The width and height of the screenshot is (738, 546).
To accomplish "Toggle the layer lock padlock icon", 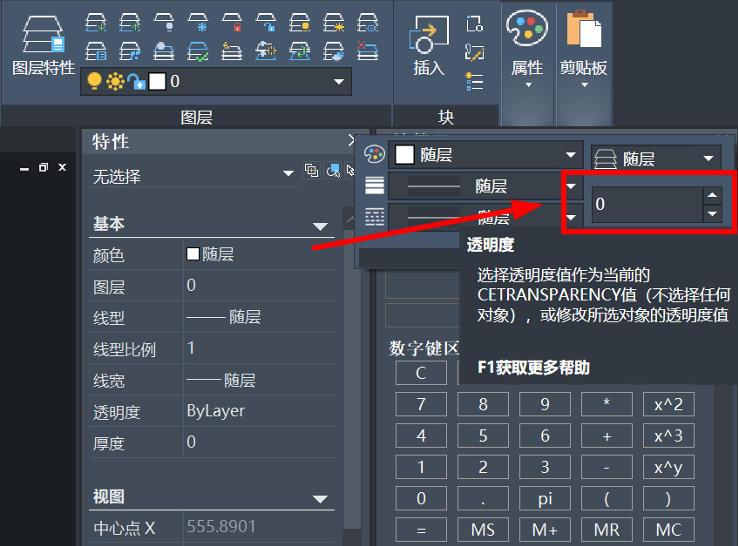I will click(x=135, y=81).
